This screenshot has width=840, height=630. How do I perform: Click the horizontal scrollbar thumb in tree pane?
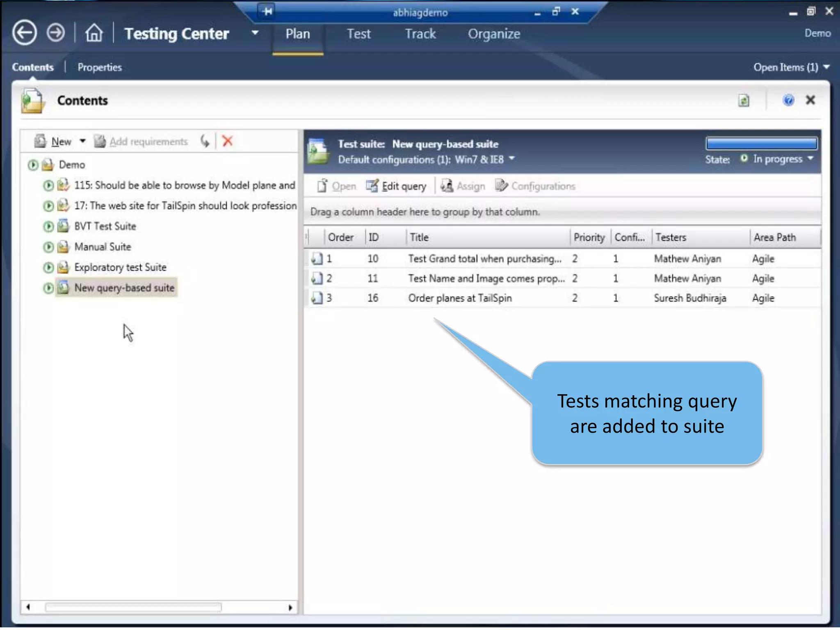point(133,607)
